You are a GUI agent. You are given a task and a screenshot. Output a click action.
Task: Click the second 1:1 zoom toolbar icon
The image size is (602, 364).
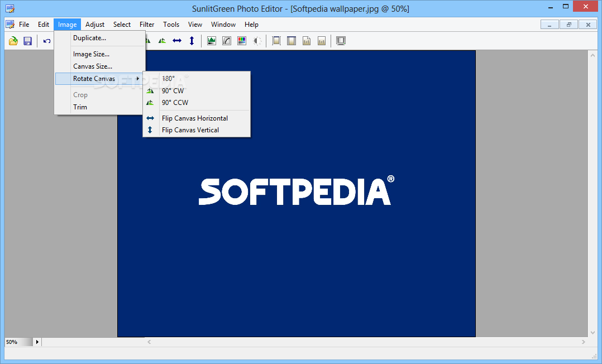pos(322,40)
